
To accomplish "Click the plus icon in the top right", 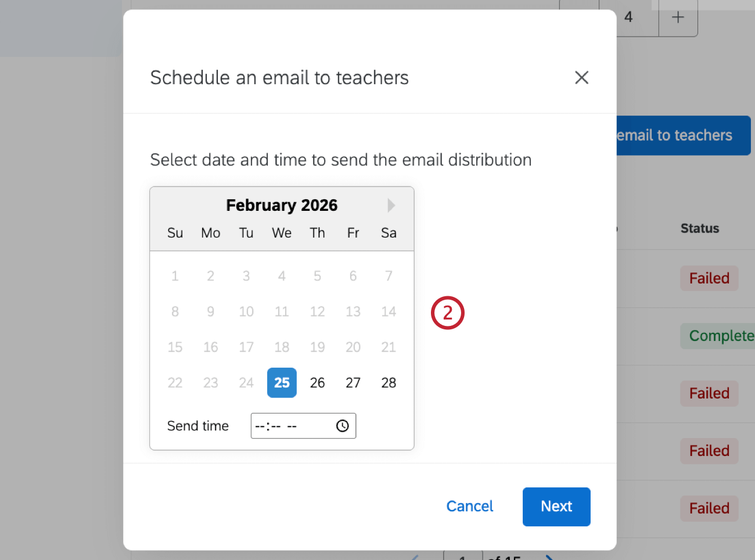I will point(678,17).
